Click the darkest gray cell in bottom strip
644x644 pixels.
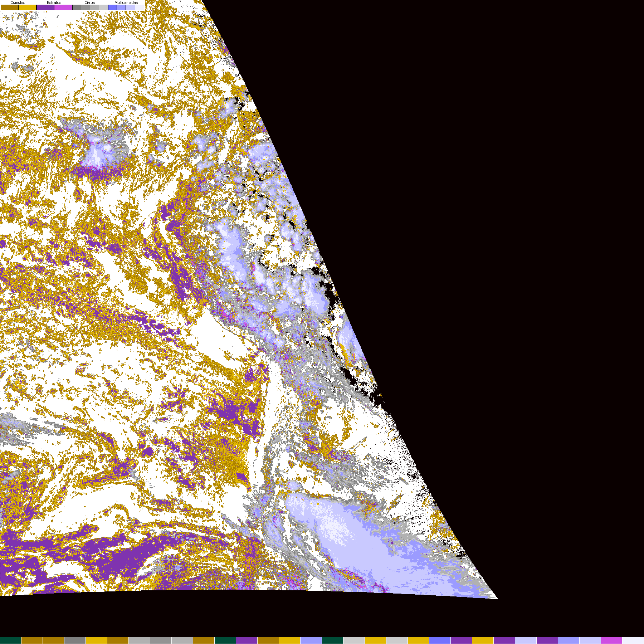point(75,640)
